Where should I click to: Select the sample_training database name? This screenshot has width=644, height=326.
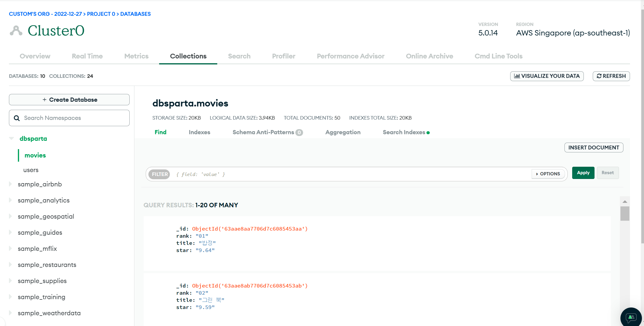[x=41, y=297]
